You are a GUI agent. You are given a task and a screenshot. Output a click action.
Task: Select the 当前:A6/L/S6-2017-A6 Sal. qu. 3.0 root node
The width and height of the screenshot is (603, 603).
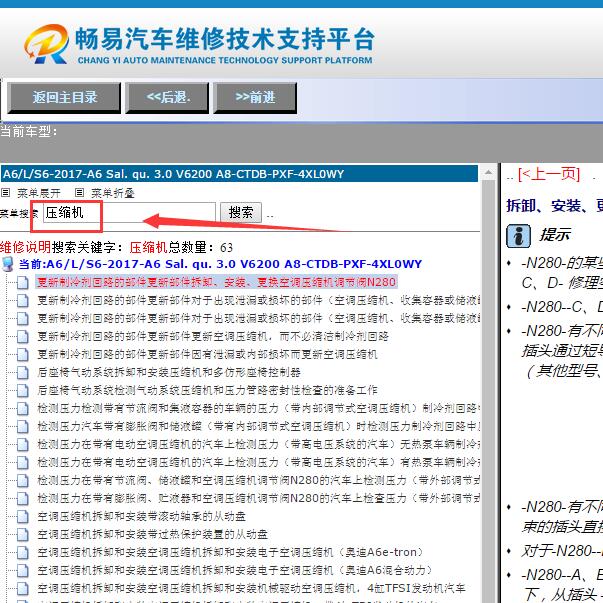pos(220,264)
